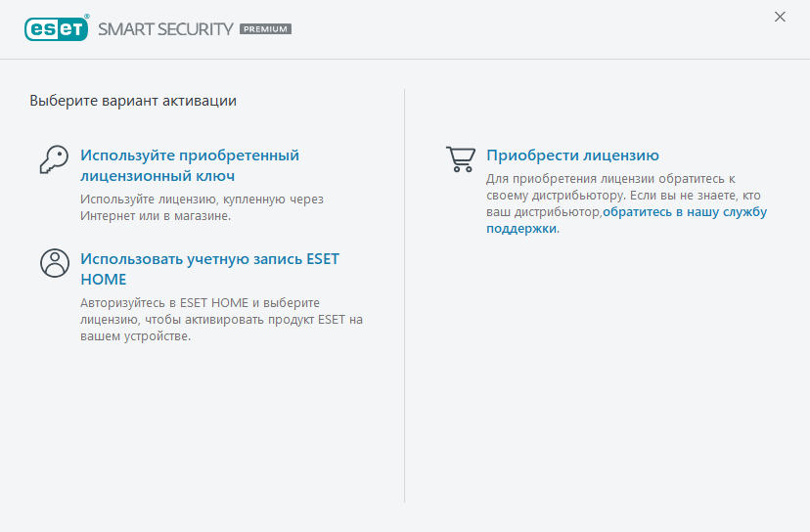The image size is (810, 532).
Task: Click the vertical divider between the two columns
Action: pos(405,293)
